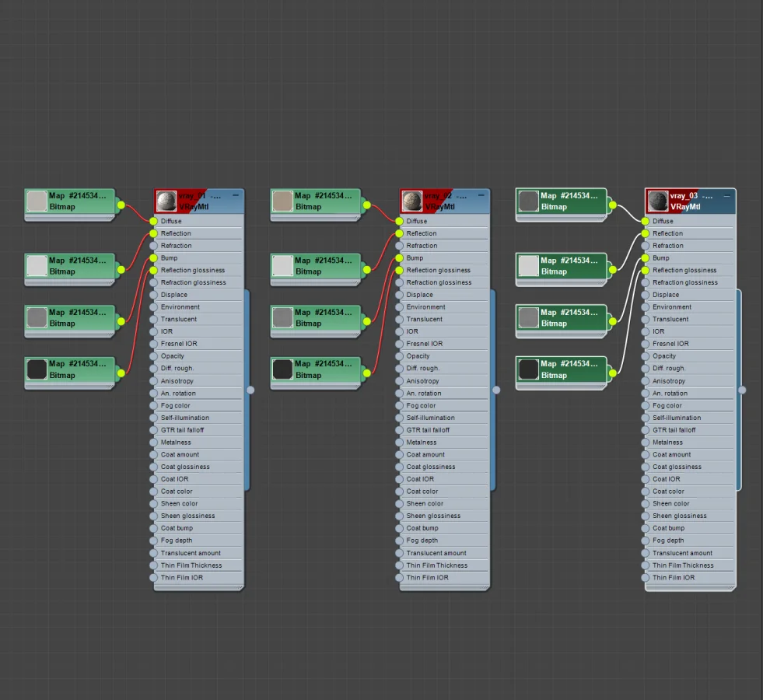Click 'Translucent amount' label in vray_03
The height and width of the screenshot is (700, 763).
[682, 553]
